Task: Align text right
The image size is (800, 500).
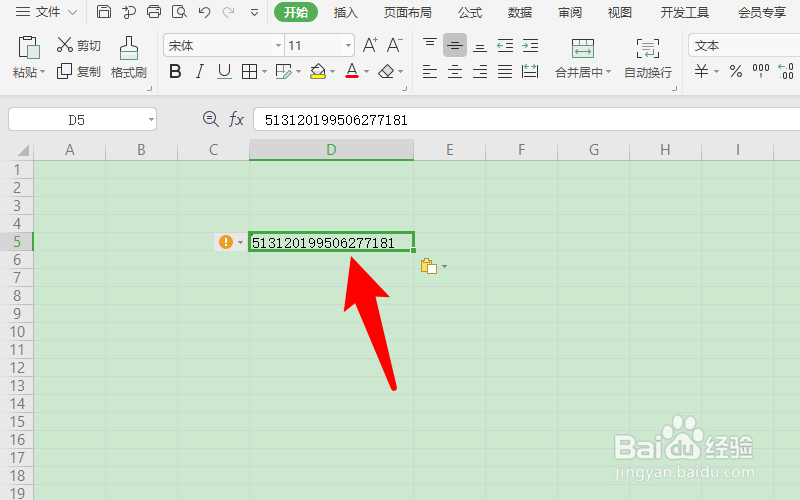Action: point(480,72)
